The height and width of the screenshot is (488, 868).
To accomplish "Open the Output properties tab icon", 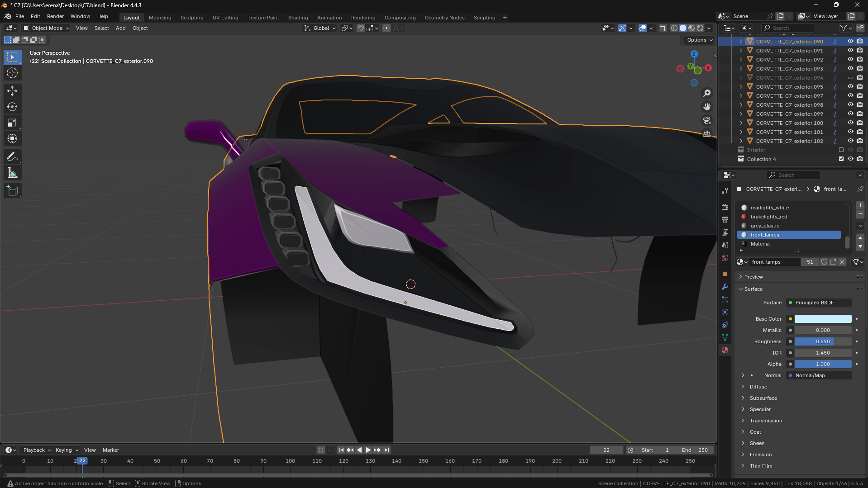I will tap(725, 219).
